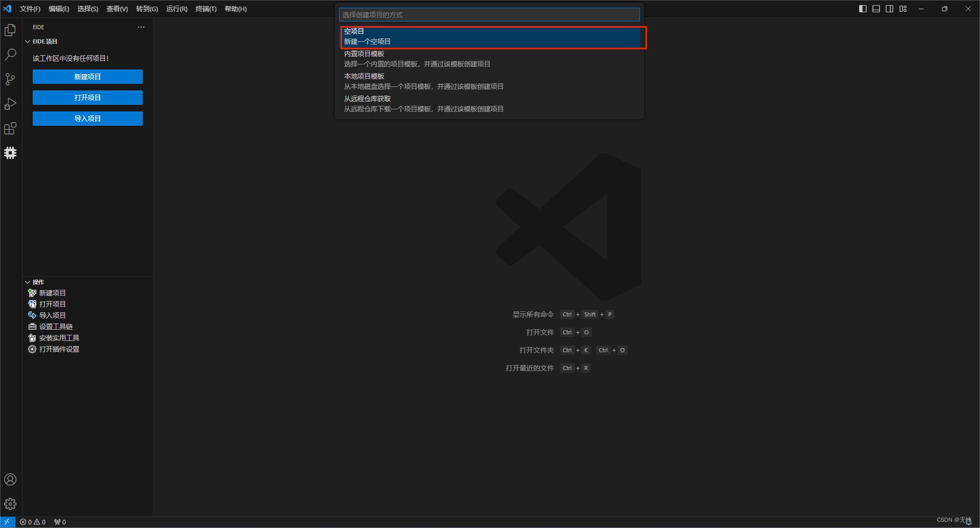Open customize layout icon in title bar
980x528 pixels.
click(903, 9)
